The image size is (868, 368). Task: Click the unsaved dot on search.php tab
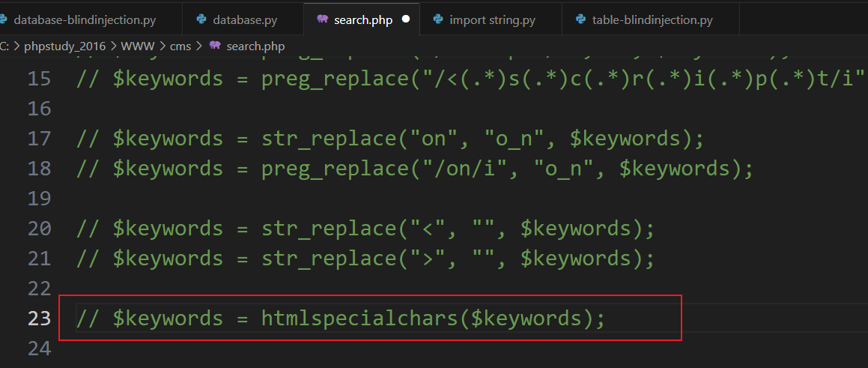click(x=406, y=20)
